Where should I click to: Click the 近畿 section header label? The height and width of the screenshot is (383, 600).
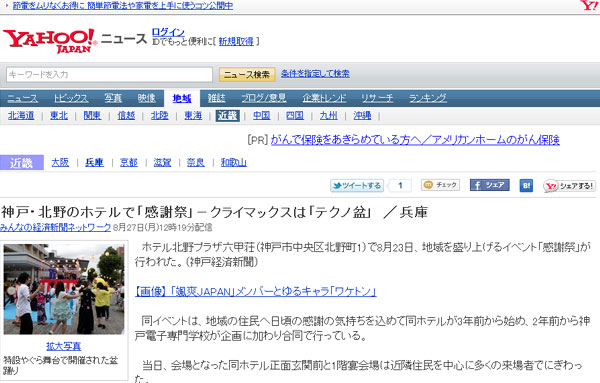pos(22,163)
